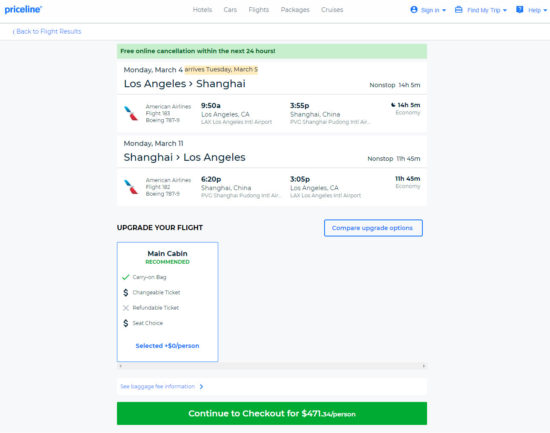Click the overnight moon icon beside 14h 5m
The image size is (550, 433).
pyautogui.click(x=393, y=105)
